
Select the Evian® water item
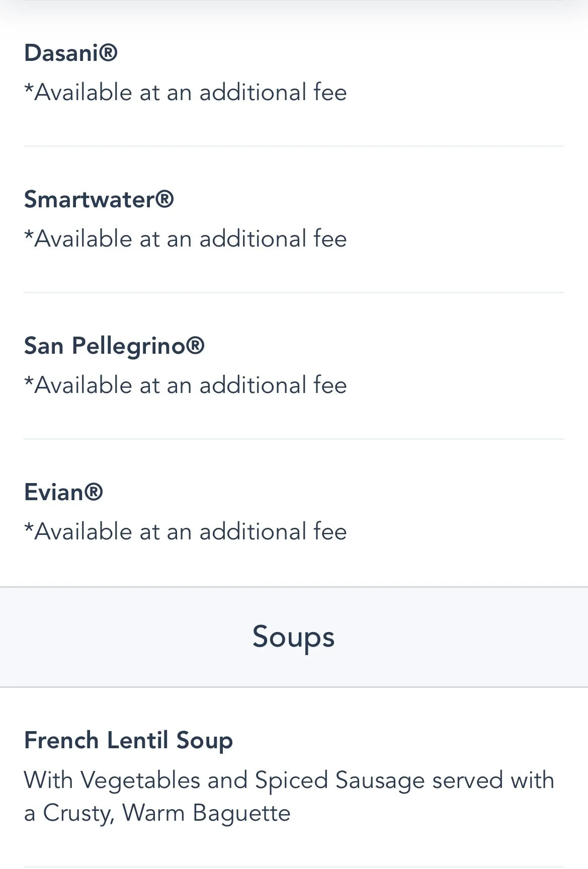(x=63, y=492)
